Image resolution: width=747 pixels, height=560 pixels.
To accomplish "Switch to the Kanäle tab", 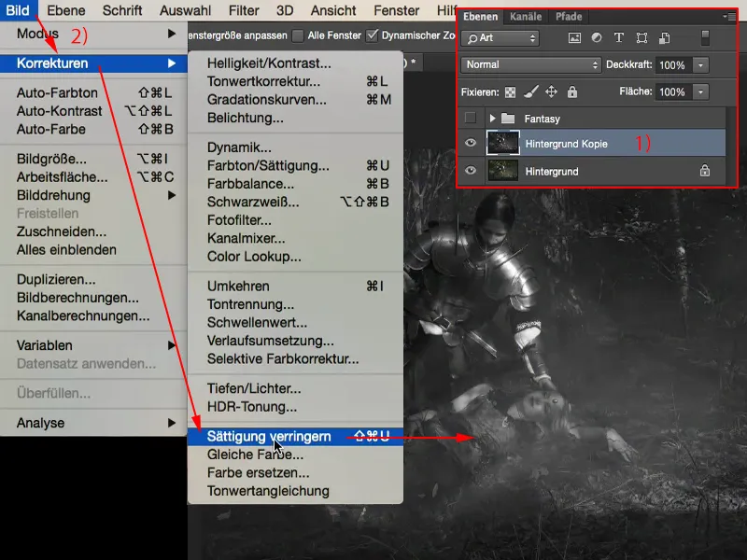I will (526, 17).
